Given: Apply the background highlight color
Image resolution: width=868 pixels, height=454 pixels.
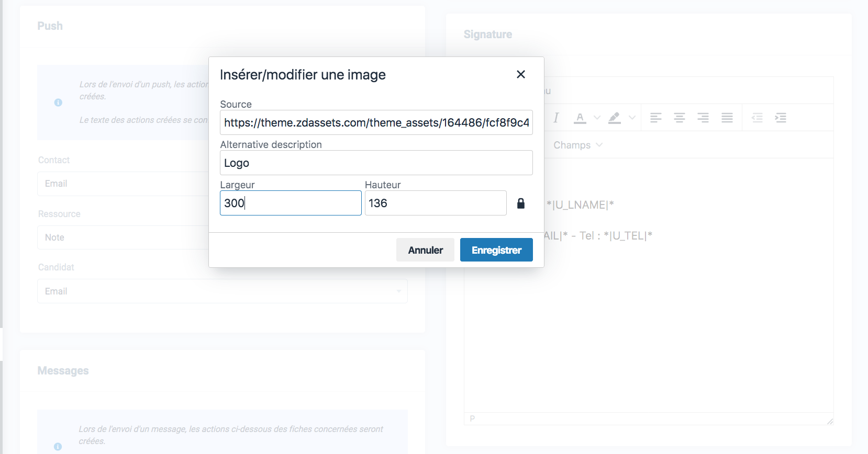Looking at the screenshot, I should [x=615, y=118].
